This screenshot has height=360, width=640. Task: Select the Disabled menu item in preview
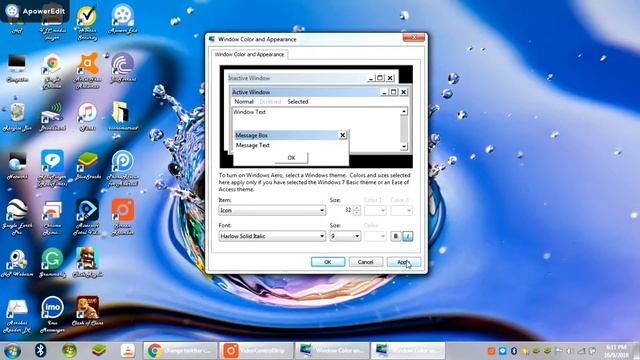coord(270,102)
